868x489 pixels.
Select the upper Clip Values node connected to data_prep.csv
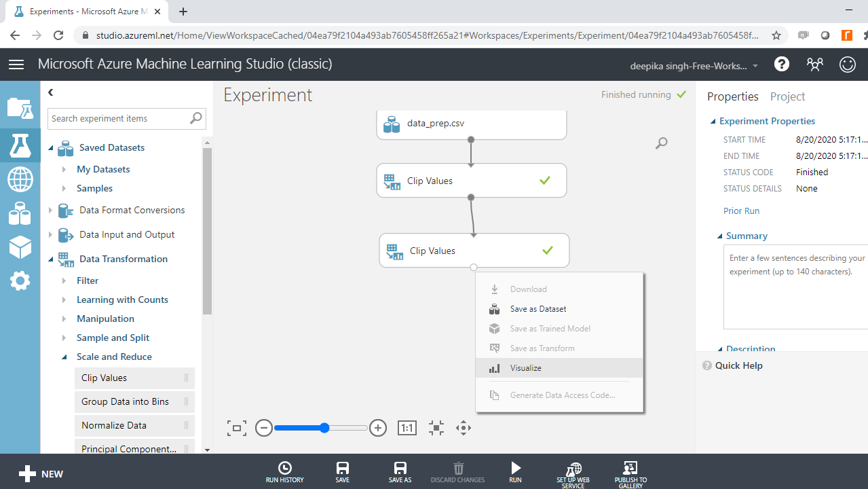[472, 181]
